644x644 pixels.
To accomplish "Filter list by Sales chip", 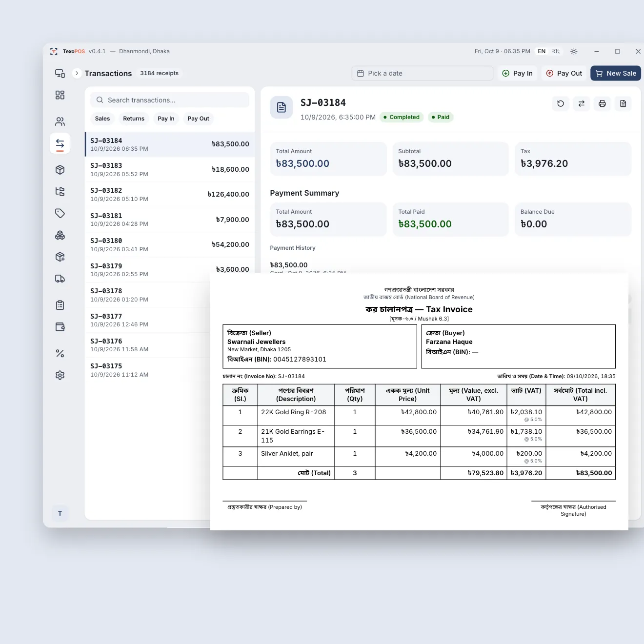I will pyautogui.click(x=102, y=119).
